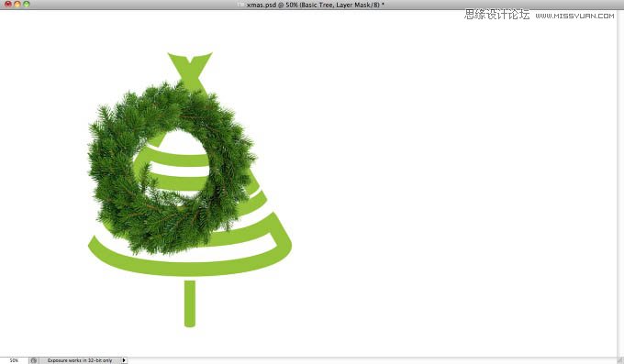The width and height of the screenshot is (624, 364).
Task: Click the 50% zoom level field
Action: tap(14, 360)
